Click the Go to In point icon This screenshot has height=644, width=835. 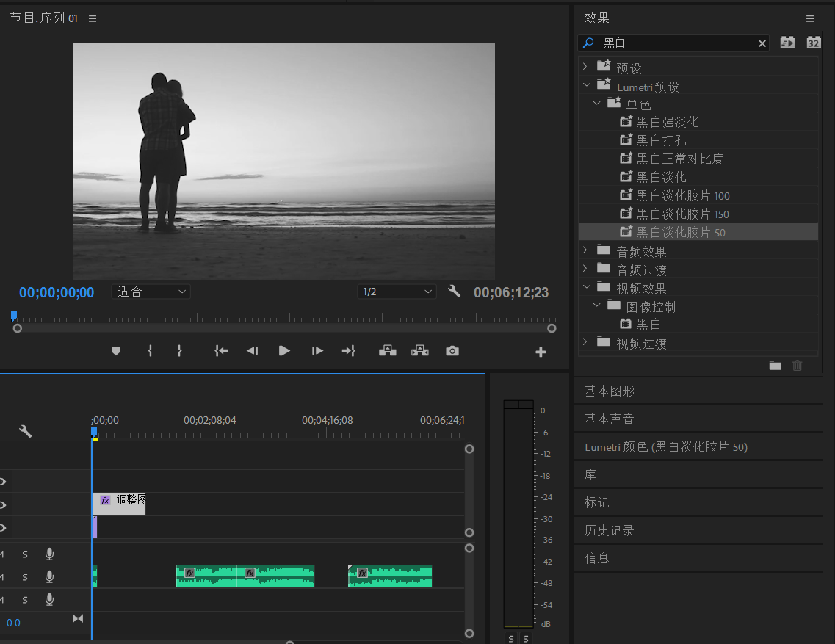tap(221, 351)
